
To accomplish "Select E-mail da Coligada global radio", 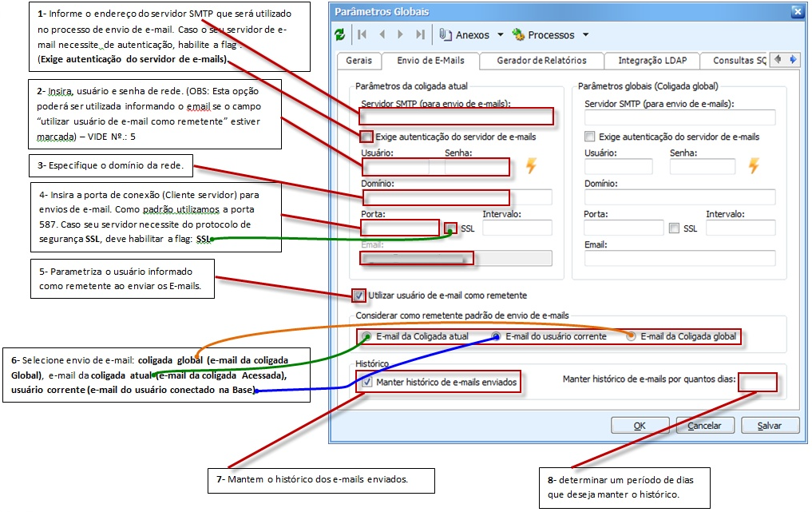I will 631,336.
